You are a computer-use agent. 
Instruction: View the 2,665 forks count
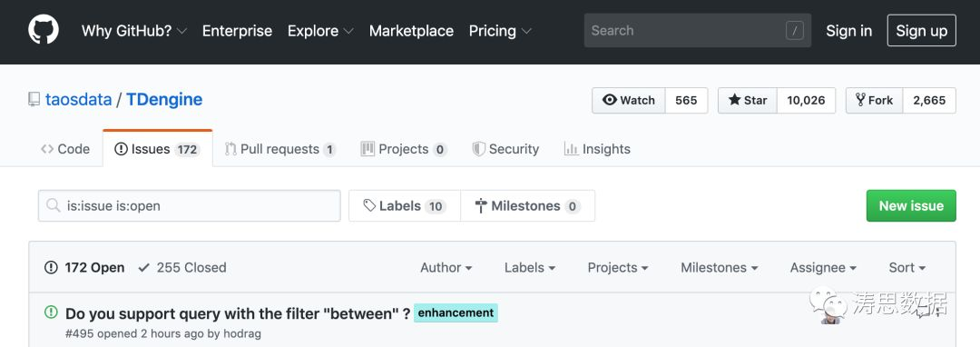[x=929, y=100]
